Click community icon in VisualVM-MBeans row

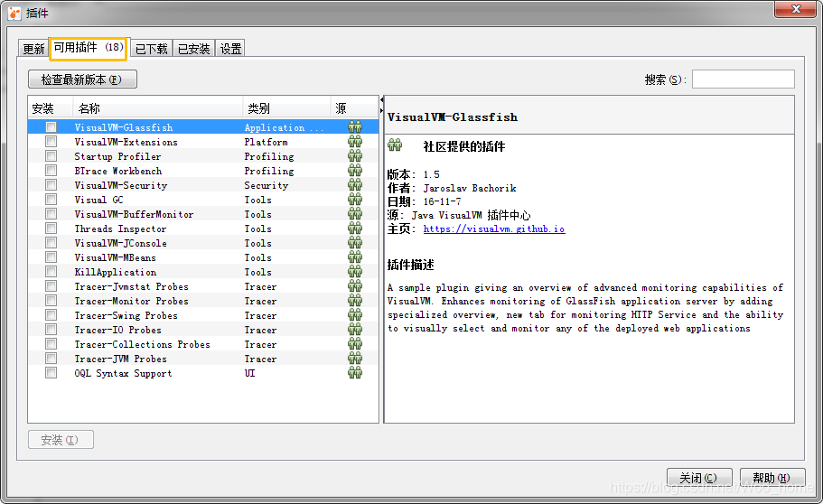tap(355, 257)
